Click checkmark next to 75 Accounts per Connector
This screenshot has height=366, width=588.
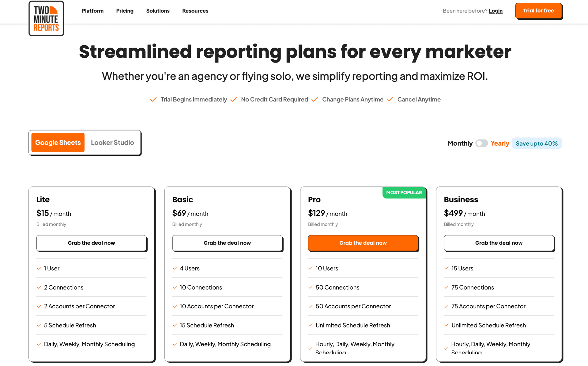tap(447, 306)
